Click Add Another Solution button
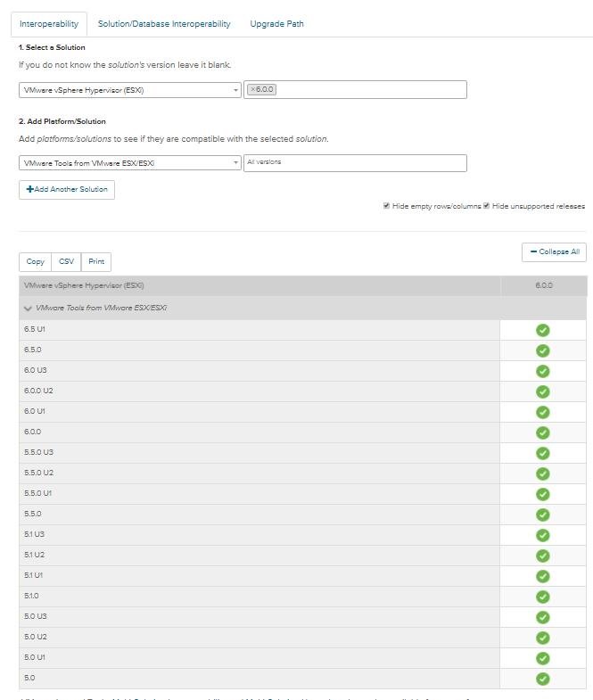593x700 pixels. click(x=67, y=189)
